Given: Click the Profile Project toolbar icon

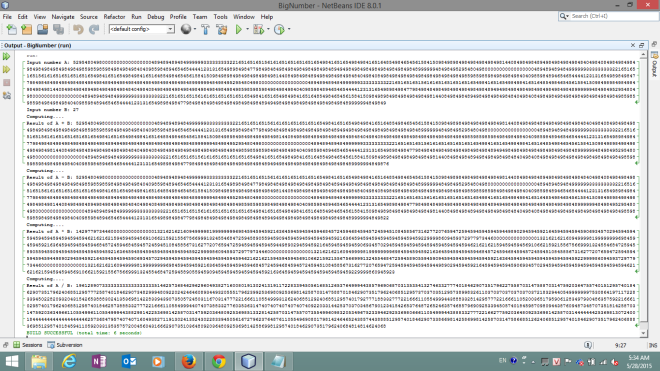Looking at the screenshot, I should (279, 29).
